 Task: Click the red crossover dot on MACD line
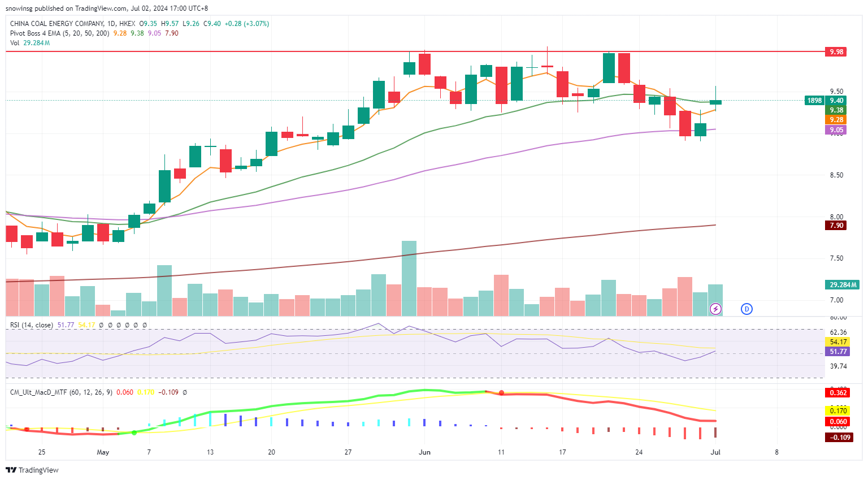click(x=501, y=392)
